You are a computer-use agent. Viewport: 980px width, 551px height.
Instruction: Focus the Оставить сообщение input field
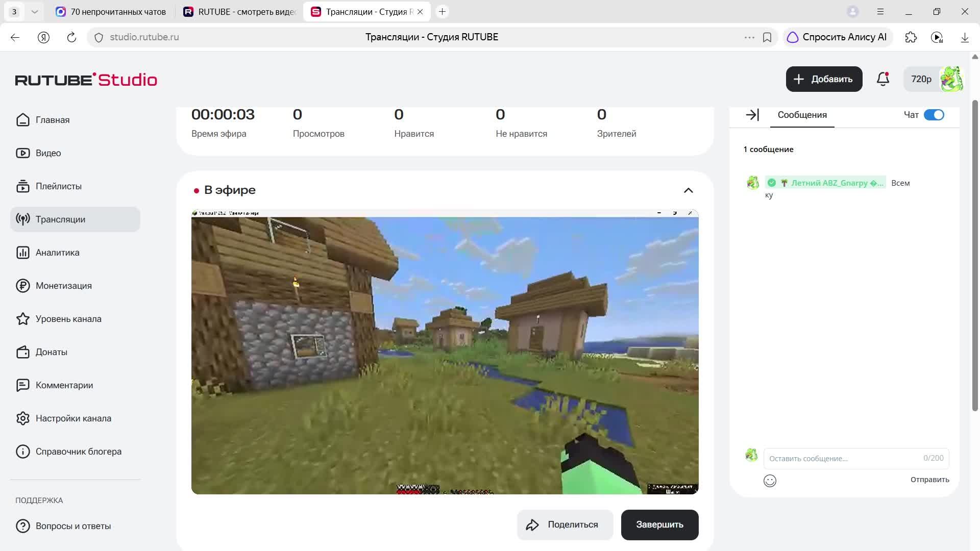coord(856,458)
